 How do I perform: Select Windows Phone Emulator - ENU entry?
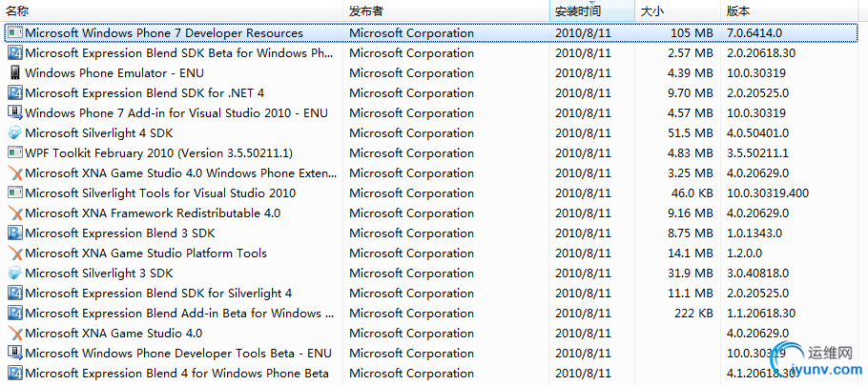point(114,73)
